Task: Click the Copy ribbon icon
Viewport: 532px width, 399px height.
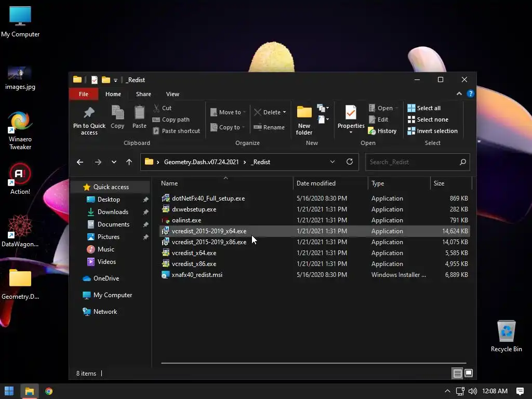Action: coord(117,117)
